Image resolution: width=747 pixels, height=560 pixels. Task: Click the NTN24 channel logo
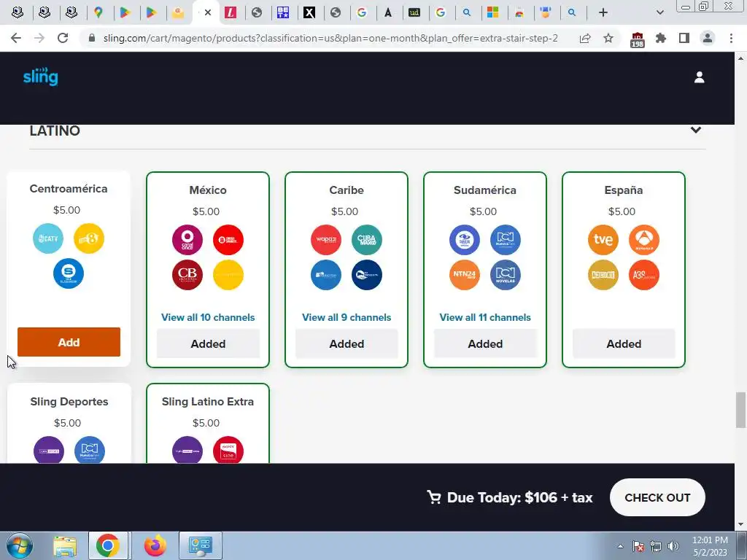point(465,275)
